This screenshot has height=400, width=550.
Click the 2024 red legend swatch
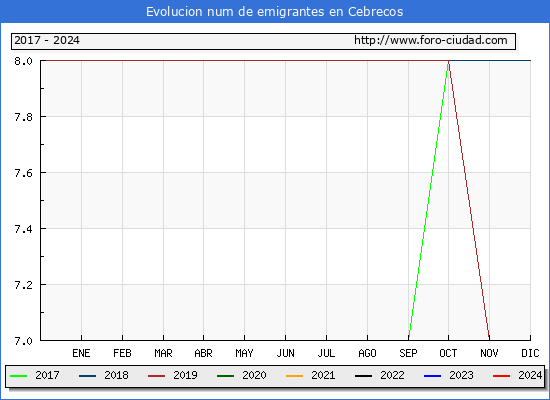pos(501,376)
